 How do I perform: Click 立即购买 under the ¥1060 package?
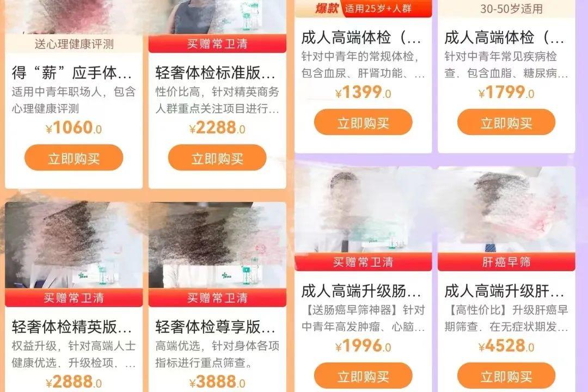pyautogui.click(x=74, y=158)
